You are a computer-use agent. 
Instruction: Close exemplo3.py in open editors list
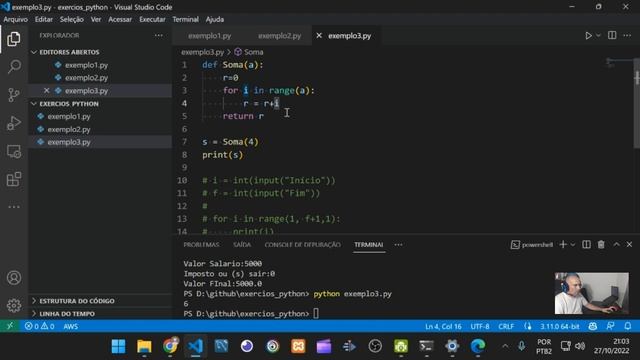pyautogui.click(x=47, y=90)
